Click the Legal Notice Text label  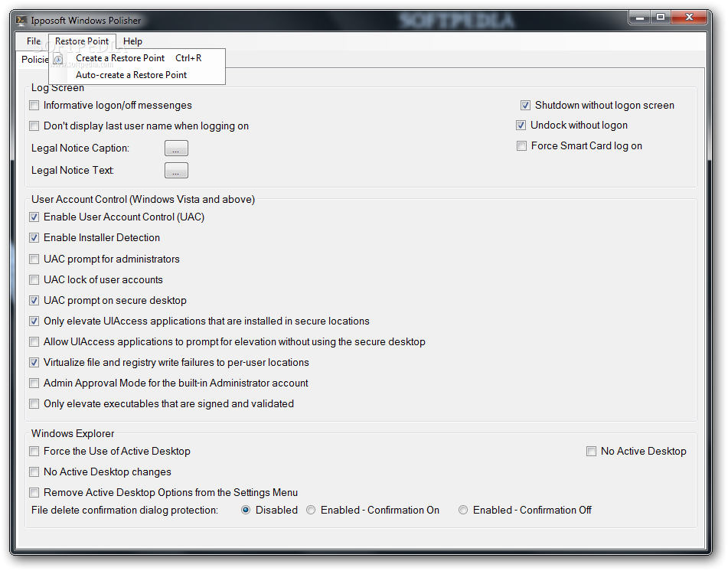[x=73, y=171]
